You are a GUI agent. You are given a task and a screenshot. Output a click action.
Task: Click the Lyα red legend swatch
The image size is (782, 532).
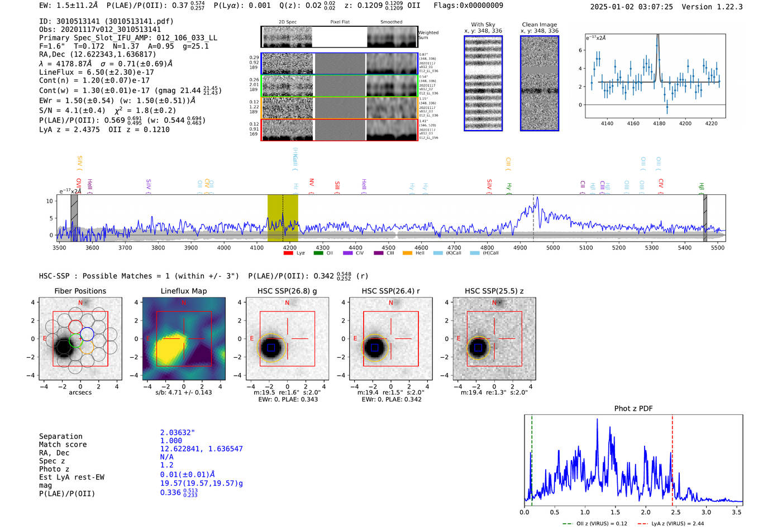click(x=288, y=253)
